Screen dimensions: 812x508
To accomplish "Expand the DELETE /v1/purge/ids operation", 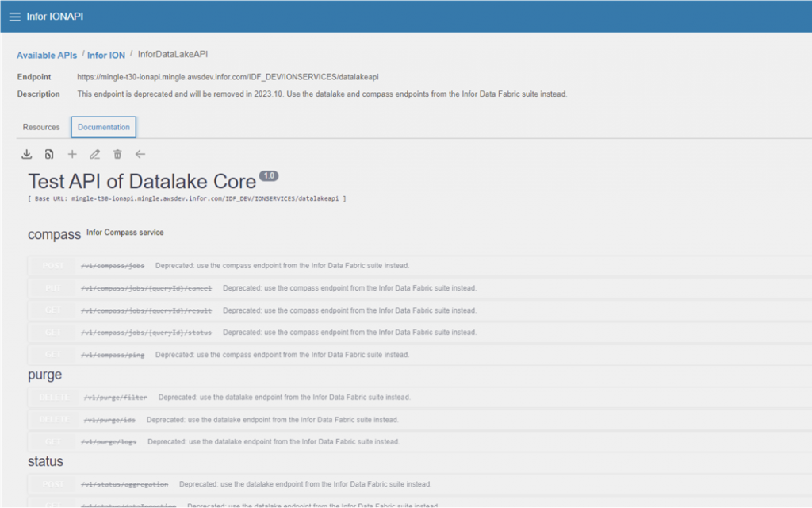I will coord(419,420).
